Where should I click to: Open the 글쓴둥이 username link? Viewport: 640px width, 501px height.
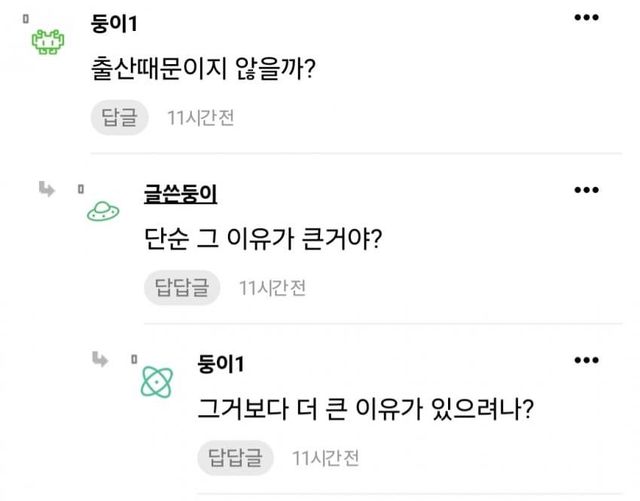point(180,192)
